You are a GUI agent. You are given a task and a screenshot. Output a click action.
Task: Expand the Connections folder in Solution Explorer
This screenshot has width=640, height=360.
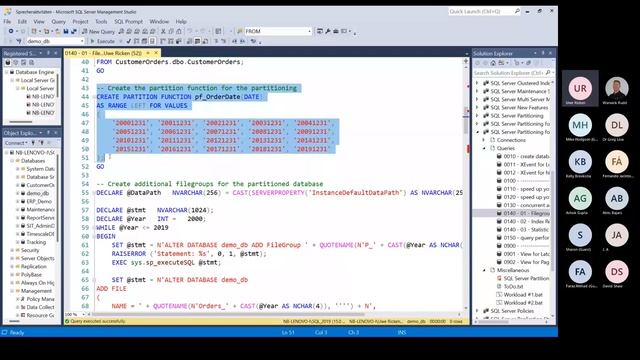tap(484, 140)
